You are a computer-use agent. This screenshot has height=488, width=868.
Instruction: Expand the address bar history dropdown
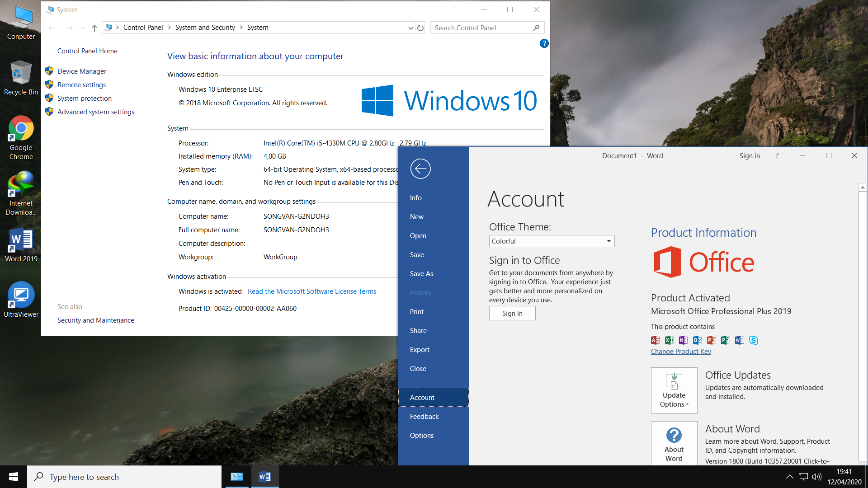click(x=410, y=28)
